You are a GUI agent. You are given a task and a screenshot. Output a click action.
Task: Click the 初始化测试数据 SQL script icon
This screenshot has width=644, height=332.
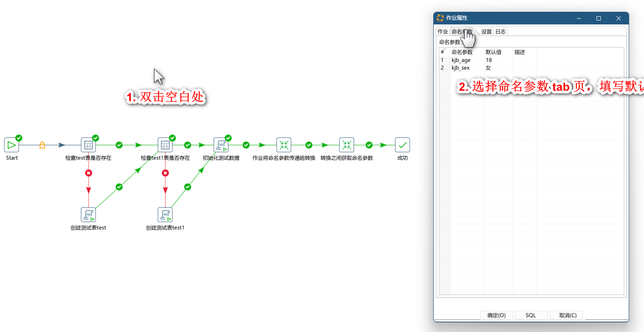click(x=221, y=145)
